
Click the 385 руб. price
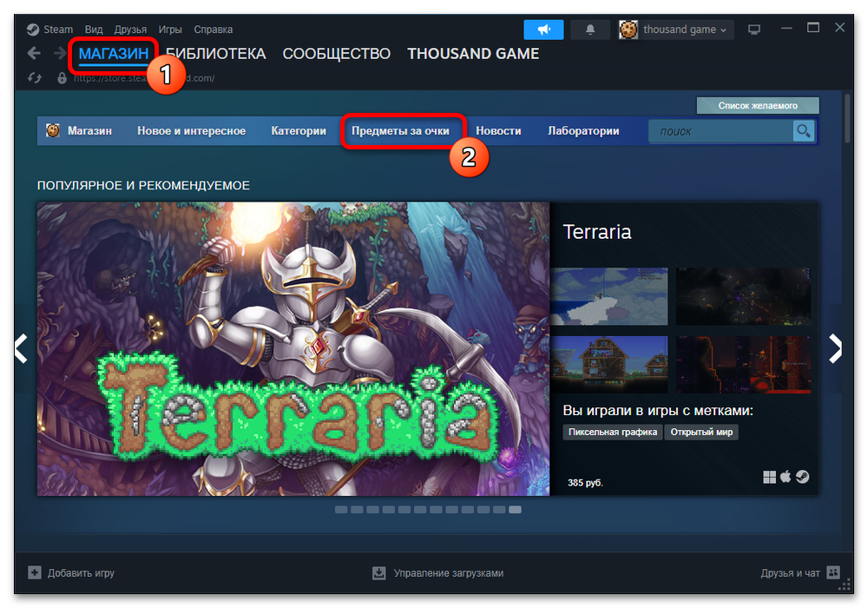[x=585, y=483]
